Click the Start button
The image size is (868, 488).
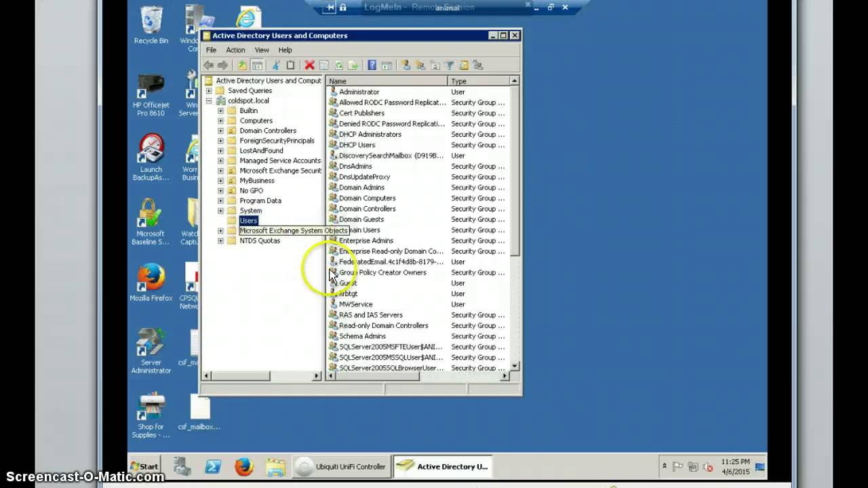[x=144, y=466]
